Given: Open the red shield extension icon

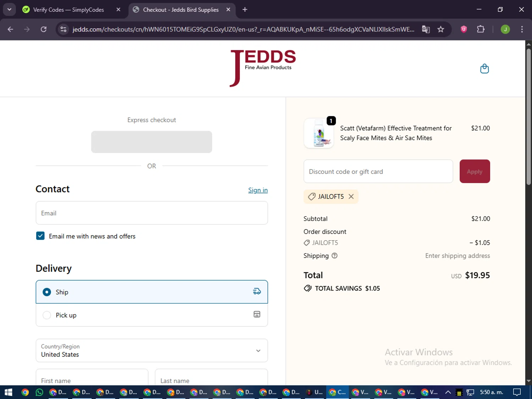Looking at the screenshot, I should pos(464,29).
